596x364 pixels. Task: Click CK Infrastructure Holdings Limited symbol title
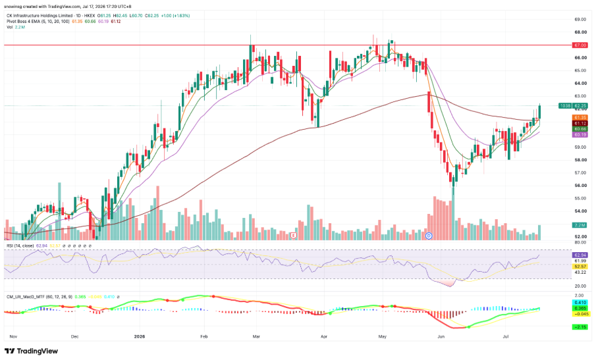tap(40, 16)
